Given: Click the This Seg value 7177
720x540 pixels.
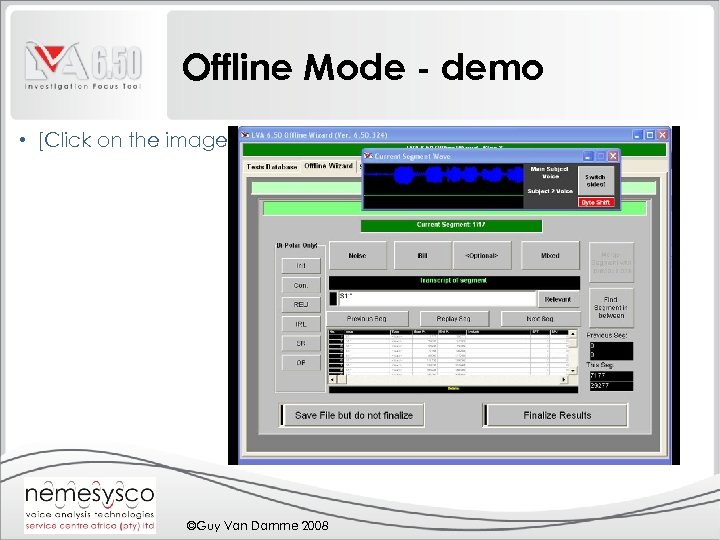Looking at the screenshot, I should pyautogui.click(x=611, y=376).
